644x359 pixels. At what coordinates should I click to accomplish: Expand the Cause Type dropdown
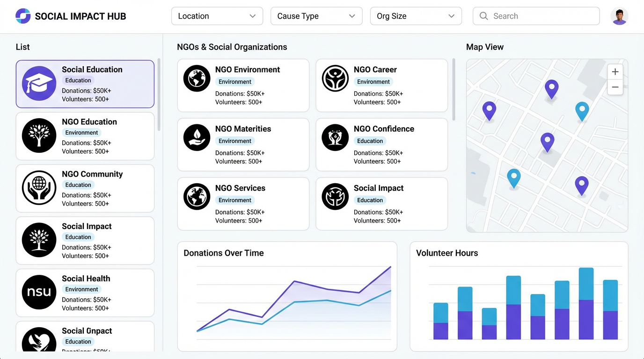click(316, 16)
